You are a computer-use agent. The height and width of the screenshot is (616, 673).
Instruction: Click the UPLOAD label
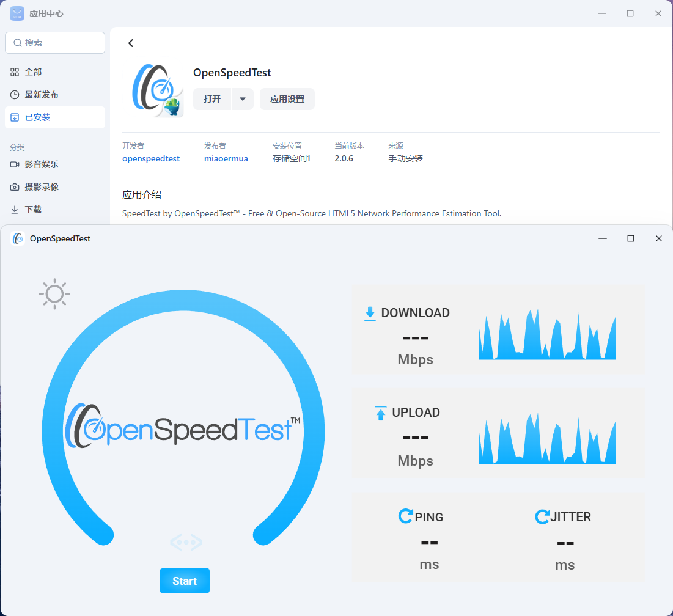[x=416, y=413]
